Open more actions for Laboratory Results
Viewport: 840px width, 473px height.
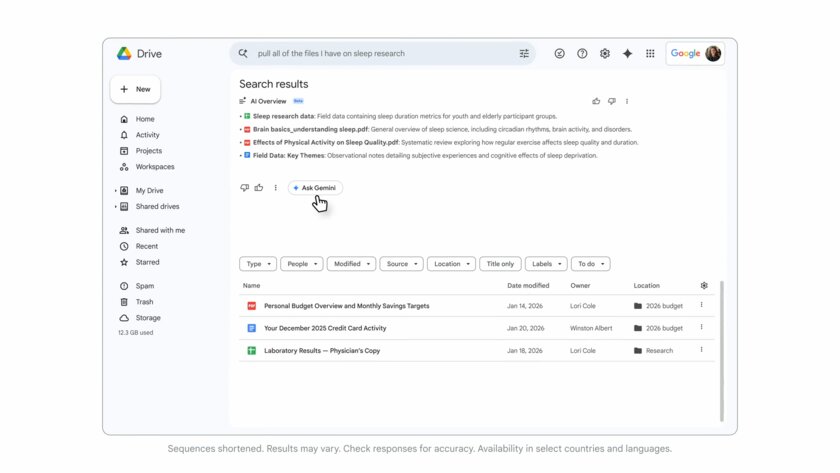701,349
